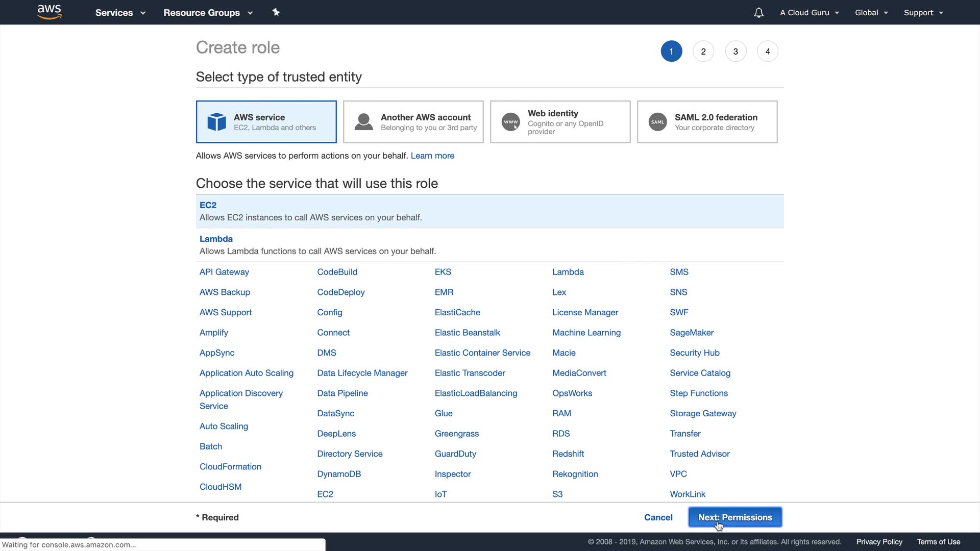Image resolution: width=980 pixels, height=551 pixels.
Task: Open the Resource Groups dropdown
Action: [208, 13]
